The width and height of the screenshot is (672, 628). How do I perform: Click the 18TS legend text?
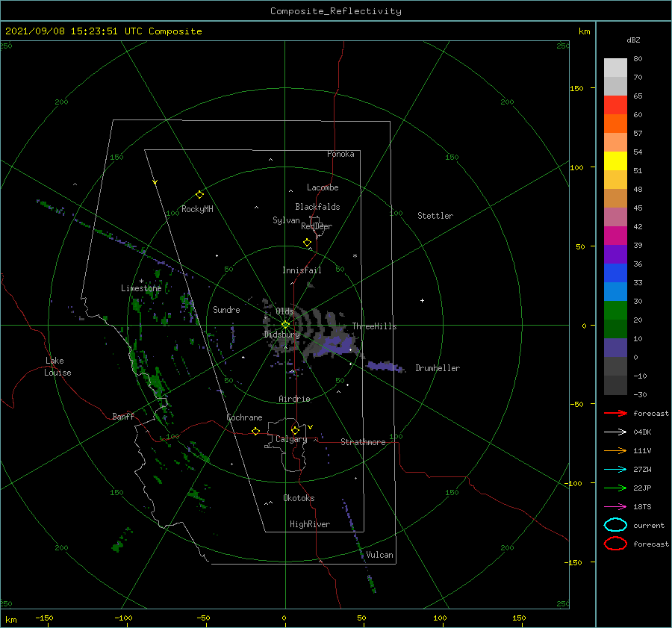point(642,507)
